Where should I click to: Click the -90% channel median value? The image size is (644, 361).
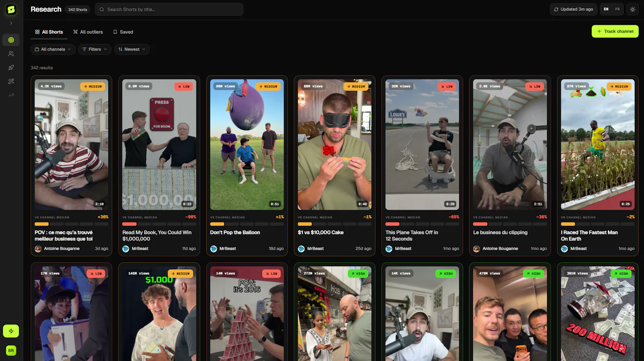(x=191, y=217)
